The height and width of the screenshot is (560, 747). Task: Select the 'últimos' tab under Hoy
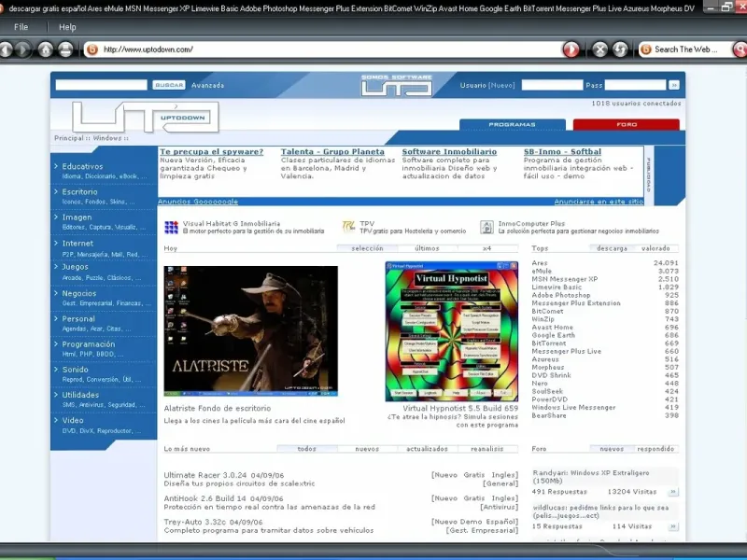pos(427,248)
